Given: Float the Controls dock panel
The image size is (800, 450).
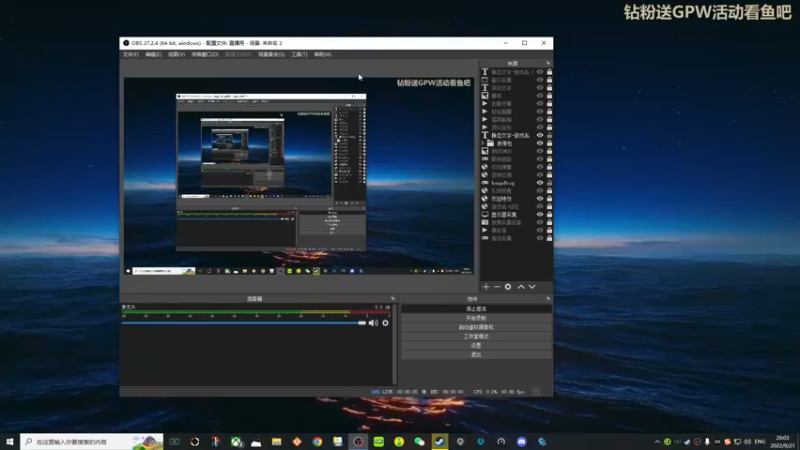Looking at the screenshot, I should click(x=548, y=298).
